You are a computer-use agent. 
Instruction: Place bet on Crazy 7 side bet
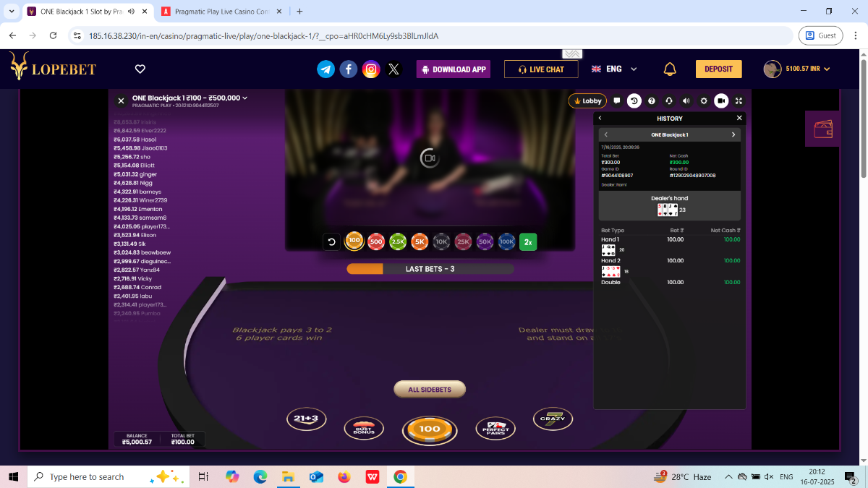click(553, 419)
